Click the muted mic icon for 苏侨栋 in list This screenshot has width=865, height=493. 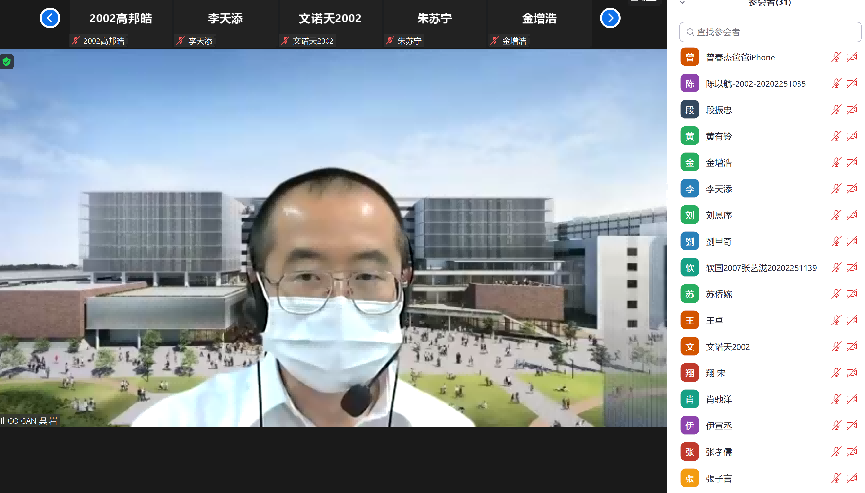(836, 294)
